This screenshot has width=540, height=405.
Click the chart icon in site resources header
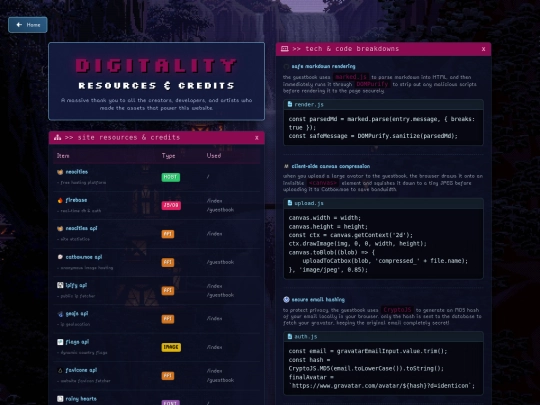click(x=58, y=137)
